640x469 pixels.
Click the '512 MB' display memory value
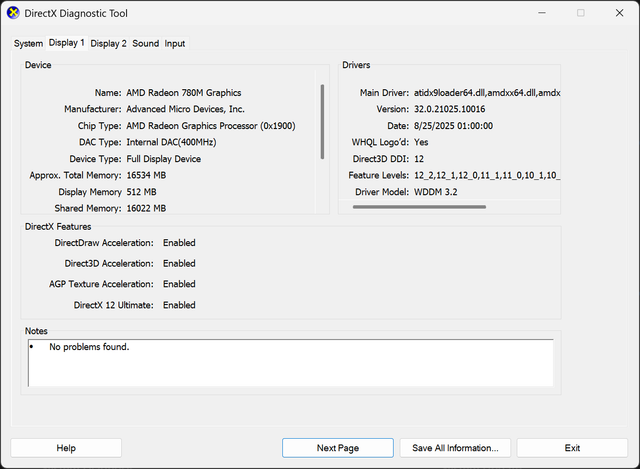tap(141, 192)
